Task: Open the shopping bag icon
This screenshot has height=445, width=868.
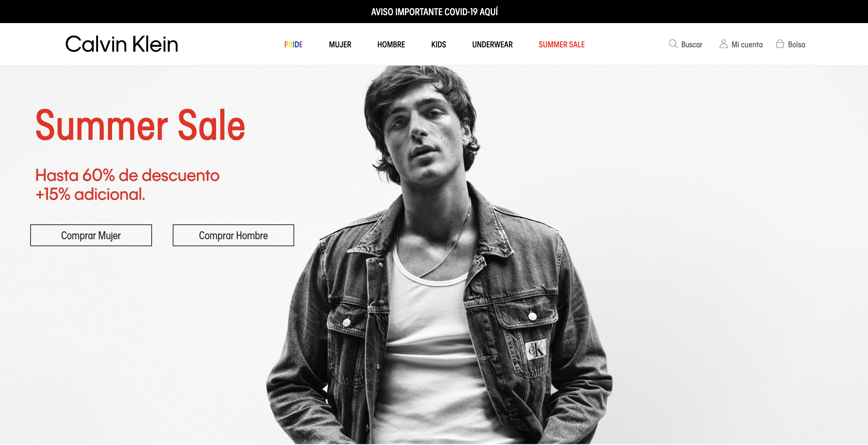Action: pyautogui.click(x=780, y=44)
